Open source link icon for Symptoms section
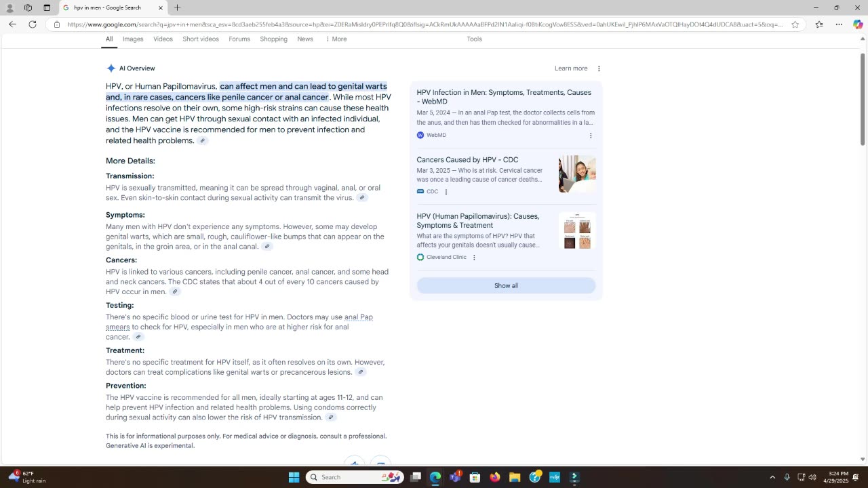This screenshot has width=868, height=488. (x=267, y=247)
